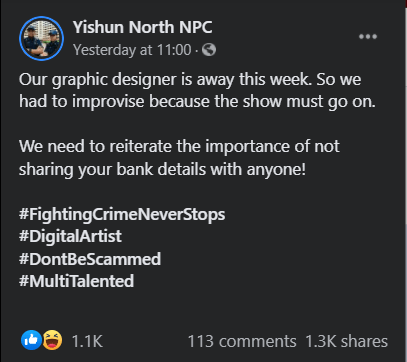Image resolution: width=407 pixels, height=362 pixels.
Task: Click the Yesterday at 11:00 timestamp
Action: (x=132, y=50)
